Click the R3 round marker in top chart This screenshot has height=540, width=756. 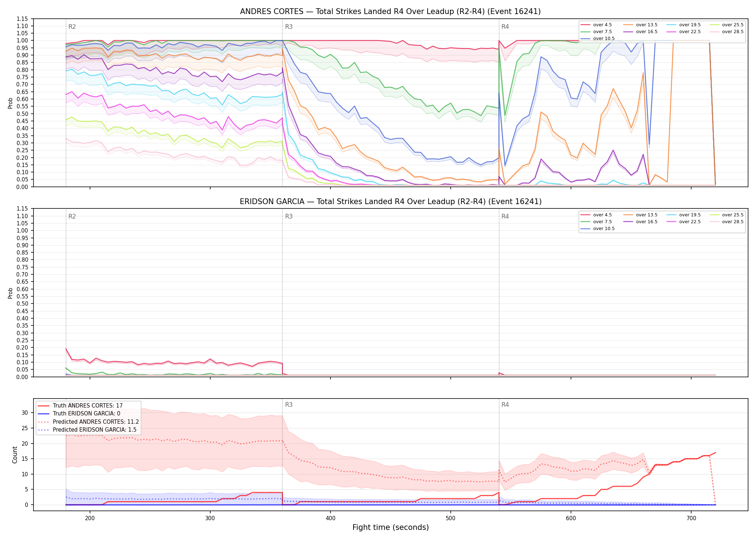tap(289, 27)
